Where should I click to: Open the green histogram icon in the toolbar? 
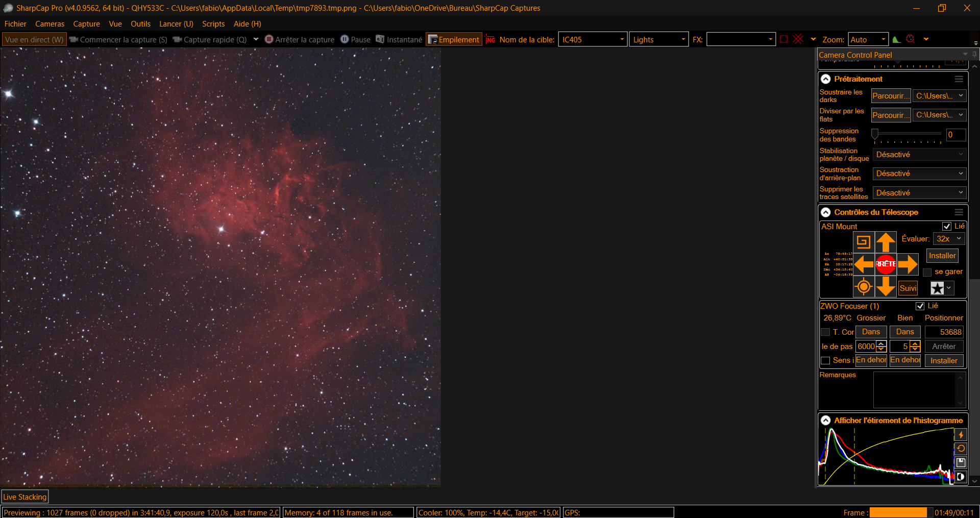(x=896, y=39)
